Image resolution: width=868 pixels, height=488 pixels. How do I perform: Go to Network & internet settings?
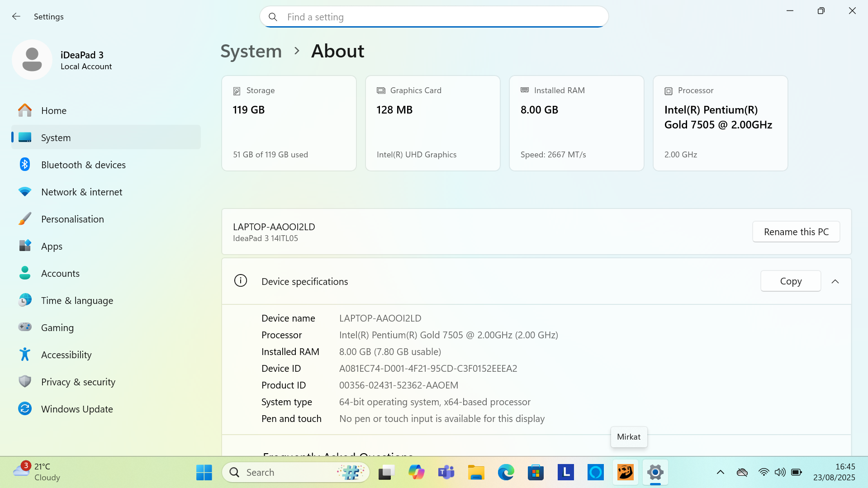[x=81, y=192]
